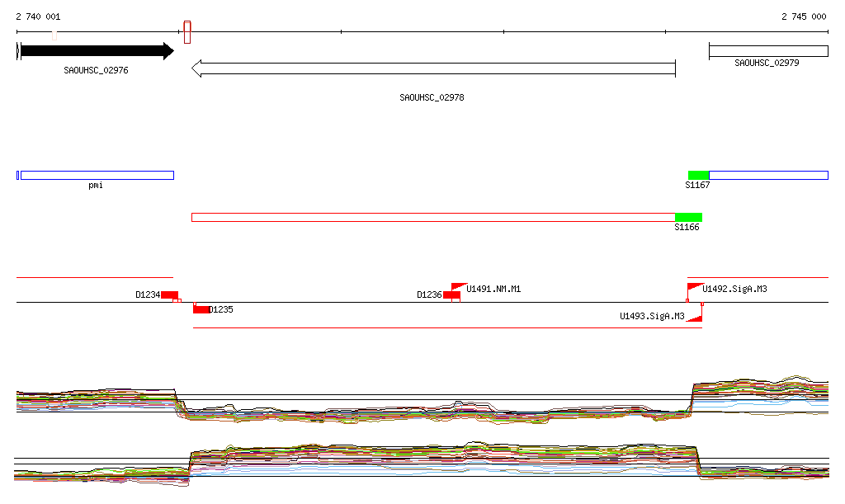Click the D1236 label
The width and height of the screenshot is (845, 504).
[429, 294]
